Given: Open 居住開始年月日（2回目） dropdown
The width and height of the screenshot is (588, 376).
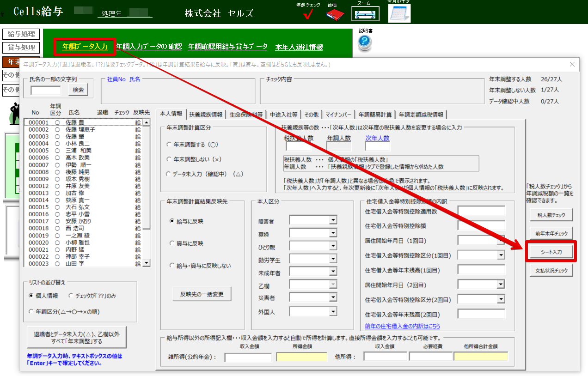Looking at the screenshot, I should point(501,284).
